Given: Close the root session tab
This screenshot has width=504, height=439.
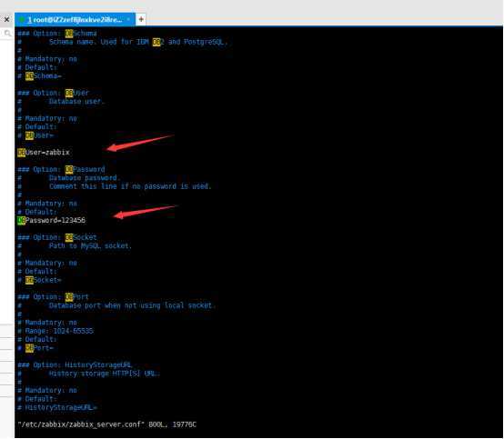Looking at the screenshot, I should (128, 20).
